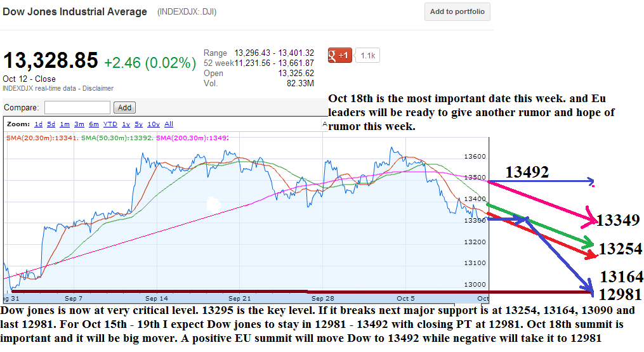Click the 52 week range value
The width and height of the screenshot is (644, 352).
(274, 63)
